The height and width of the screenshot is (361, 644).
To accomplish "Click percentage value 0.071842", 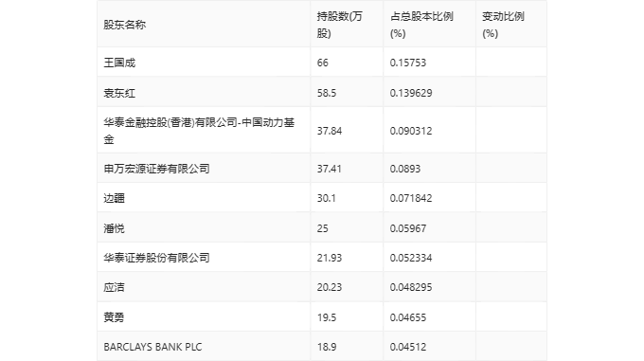I will click(x=411, y=198).
